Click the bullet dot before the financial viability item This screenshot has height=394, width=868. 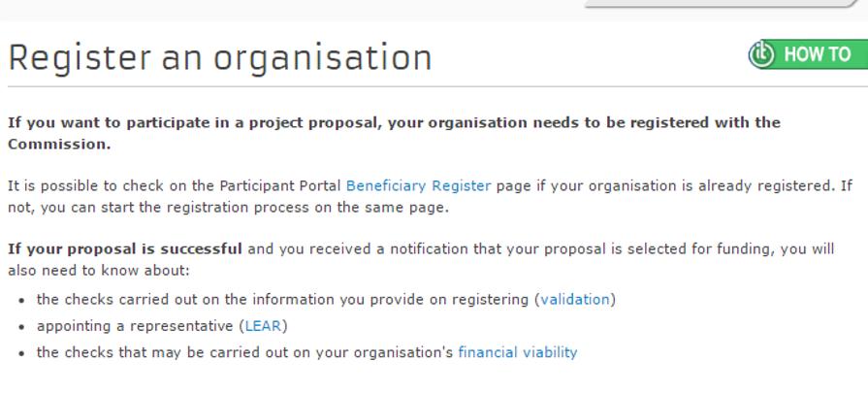click(x=21, y=353)
